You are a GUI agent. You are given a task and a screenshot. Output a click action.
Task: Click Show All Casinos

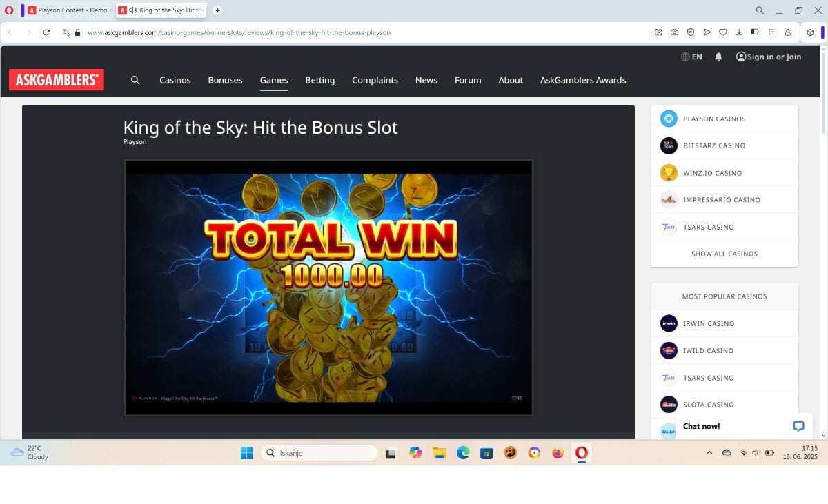pyautogui.click(x=724, y=254)
